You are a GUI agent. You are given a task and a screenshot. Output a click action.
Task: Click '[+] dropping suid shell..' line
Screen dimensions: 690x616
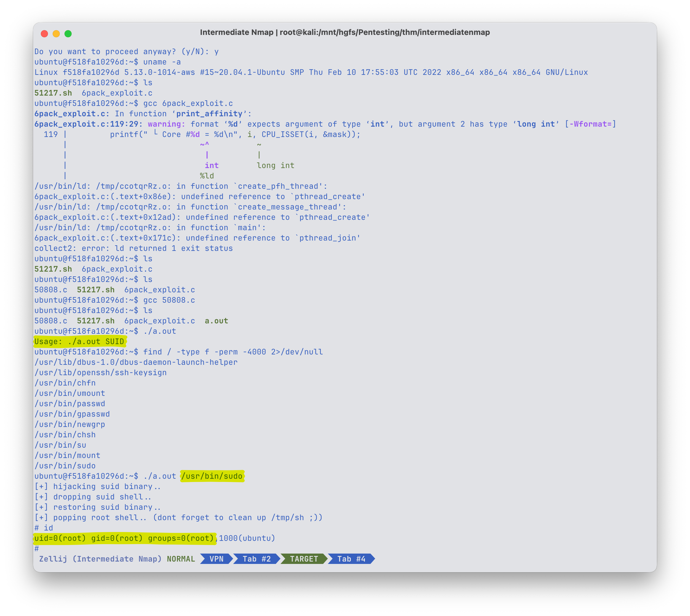click(x=93, y=497)
